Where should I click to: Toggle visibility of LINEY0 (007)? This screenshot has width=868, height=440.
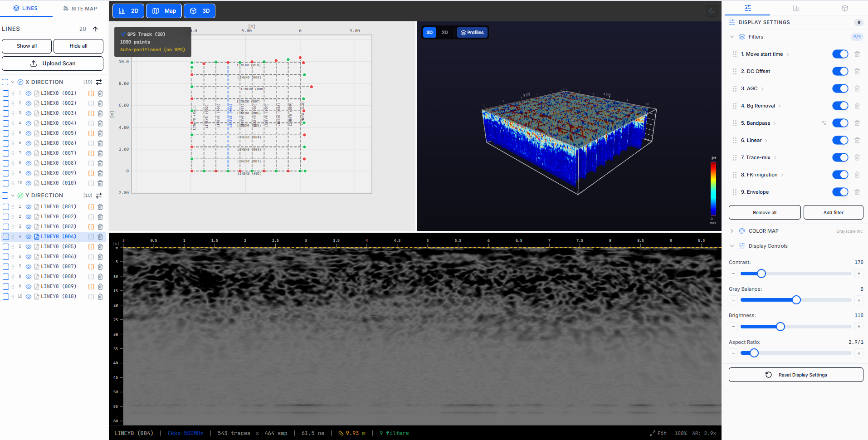coord(29,267)
